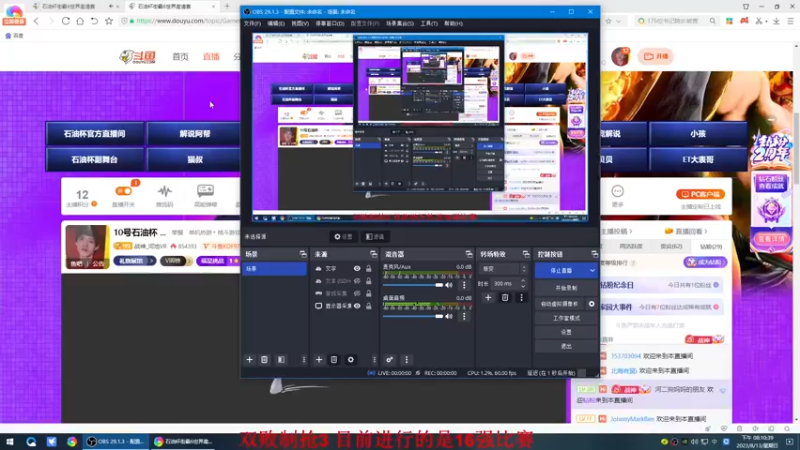Open the transition properties three-dot menu
This screenshot has height=450, width=800.
coord(521,297)
